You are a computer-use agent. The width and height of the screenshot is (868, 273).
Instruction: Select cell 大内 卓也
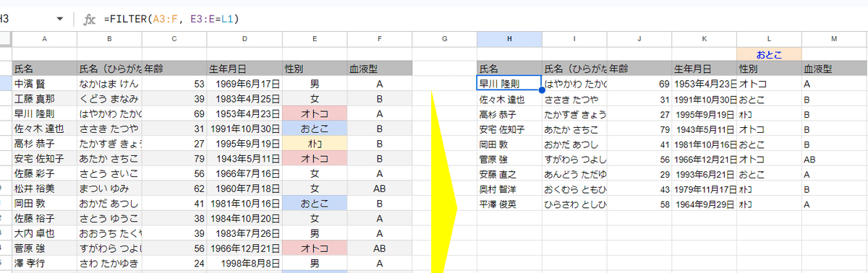click(x=45, y=234)
